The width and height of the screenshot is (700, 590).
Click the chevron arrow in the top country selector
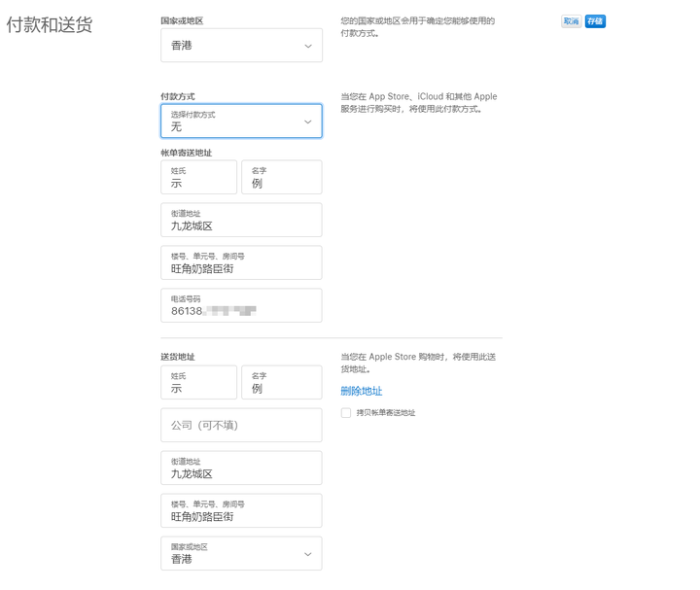tap(308, 46)
